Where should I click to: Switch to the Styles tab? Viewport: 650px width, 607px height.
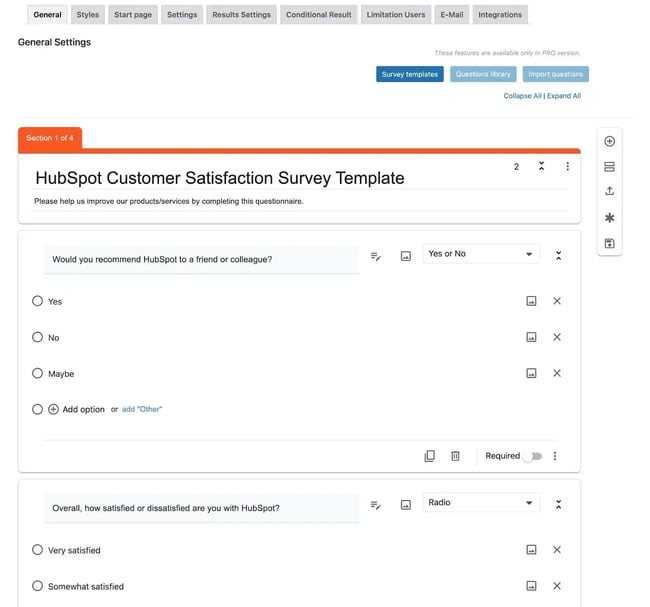click(x=87, y=15)
